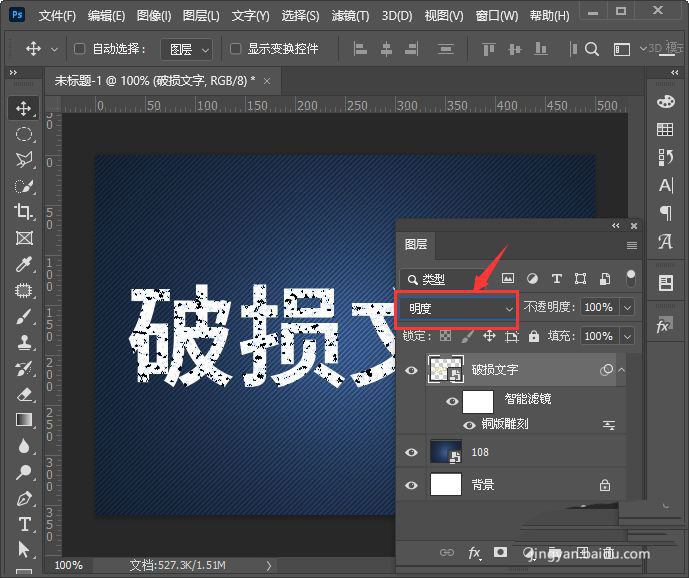Image resolution: width=689 pixels, height=578 pixels.
Task: Toggle the layer filtering switch
Action: tap(631, 278)
